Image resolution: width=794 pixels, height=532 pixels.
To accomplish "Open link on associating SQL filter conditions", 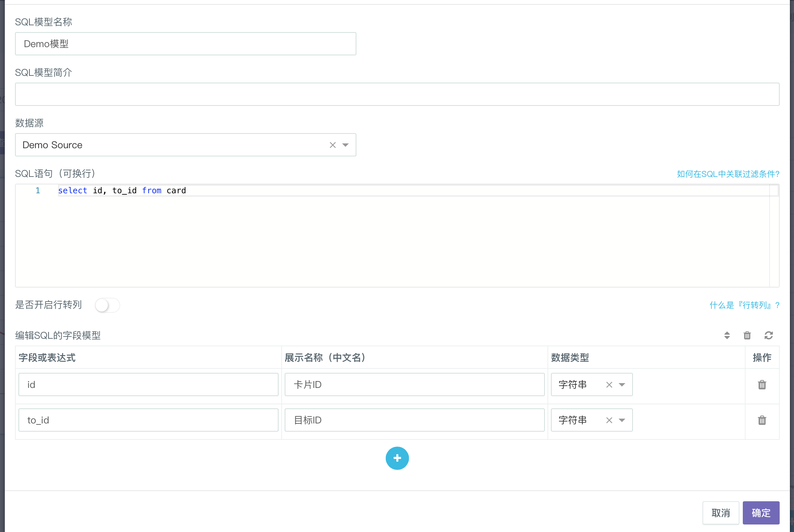I will tap(728, 174).
